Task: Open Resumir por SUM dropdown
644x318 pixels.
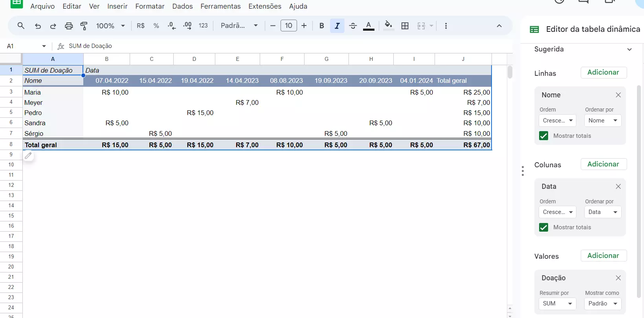Action: pyautogui.click(x=557, y=303)
